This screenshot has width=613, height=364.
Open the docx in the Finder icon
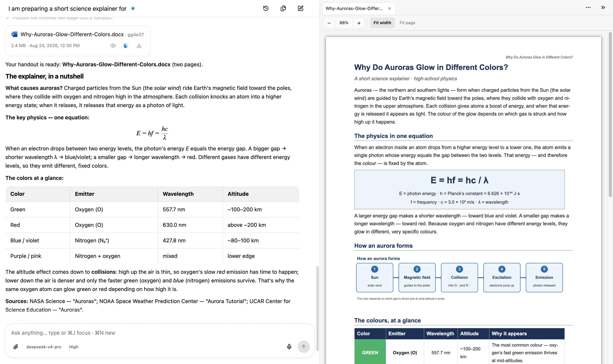tap(126, 46)
